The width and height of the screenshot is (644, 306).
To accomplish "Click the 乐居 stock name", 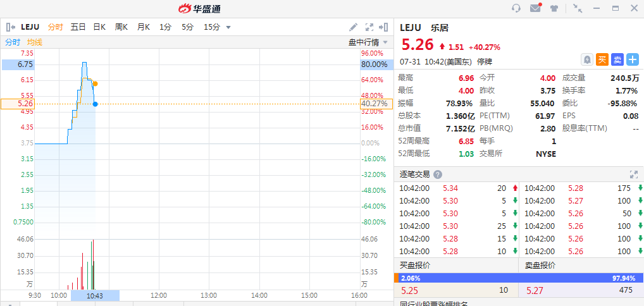I will pyautogui.click(x=440, y=28).
